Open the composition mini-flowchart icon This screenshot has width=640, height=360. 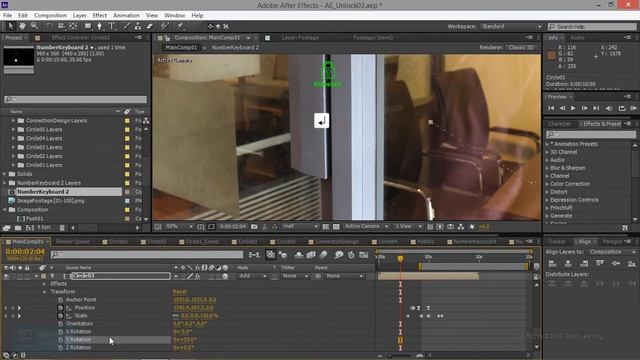coord(255,255)
